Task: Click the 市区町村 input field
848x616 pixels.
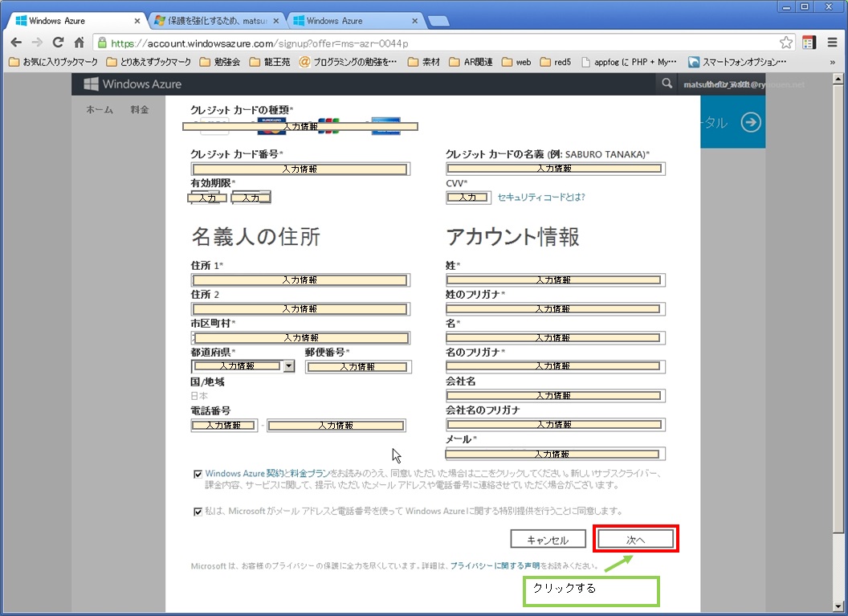Action: pos(300,338)
